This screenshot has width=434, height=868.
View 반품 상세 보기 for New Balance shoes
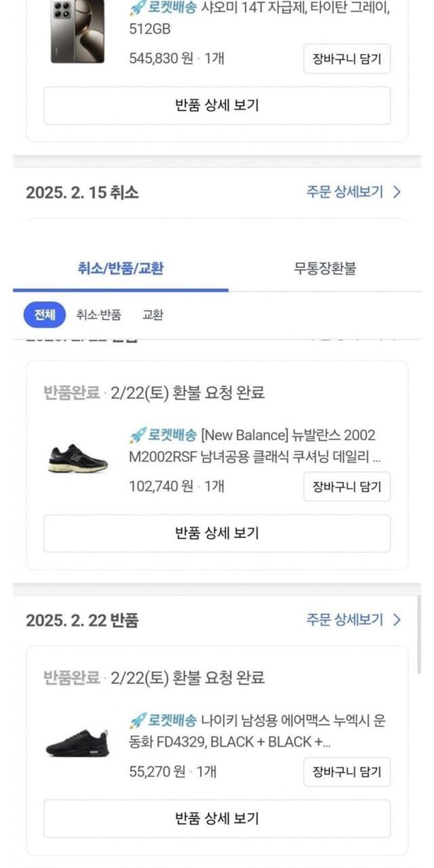217,533
